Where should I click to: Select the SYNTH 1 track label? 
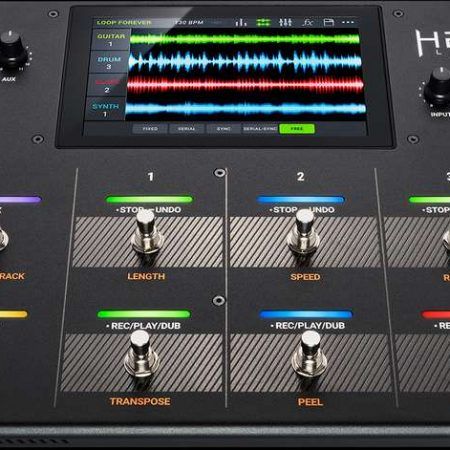tap(105, 110)
